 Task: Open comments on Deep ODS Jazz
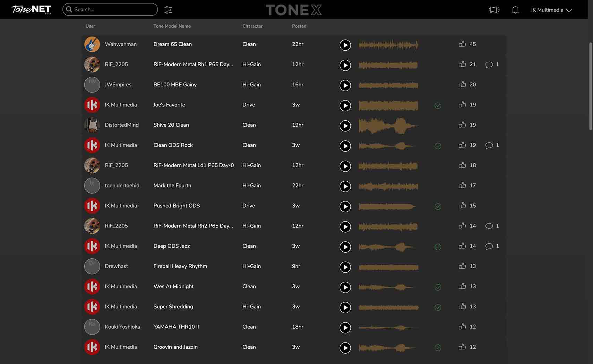coord(489,246)
